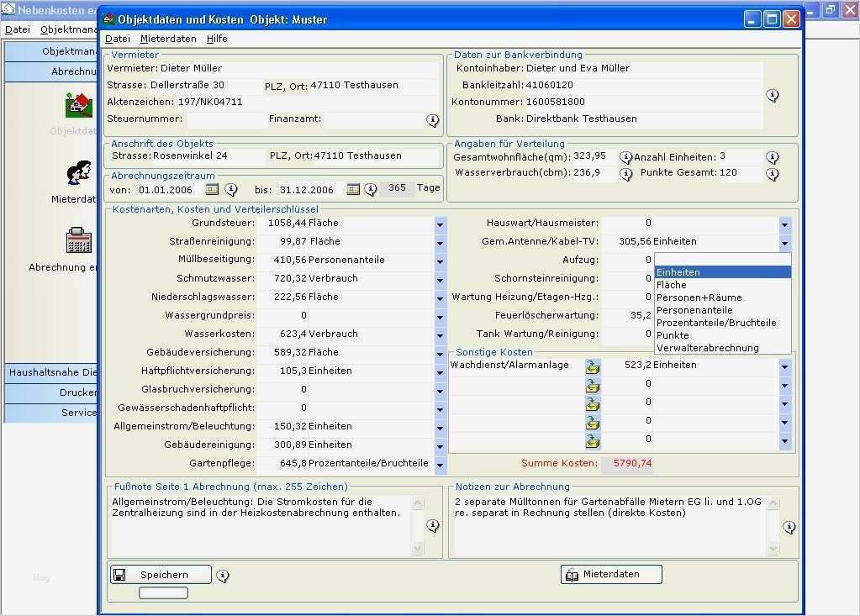This screenshot has width=860, height=616.
Task: Show info next to 'bis' date calendar
Action: pos(372,190)
